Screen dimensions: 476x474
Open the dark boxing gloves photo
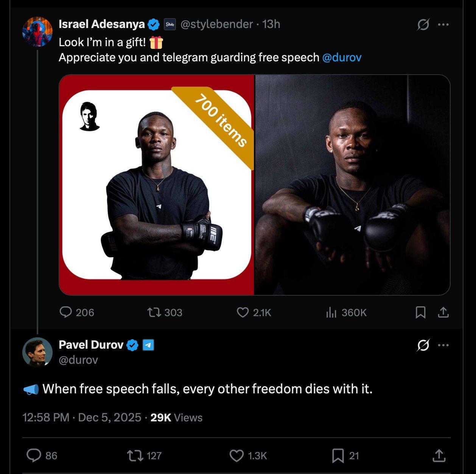point(353,185)
